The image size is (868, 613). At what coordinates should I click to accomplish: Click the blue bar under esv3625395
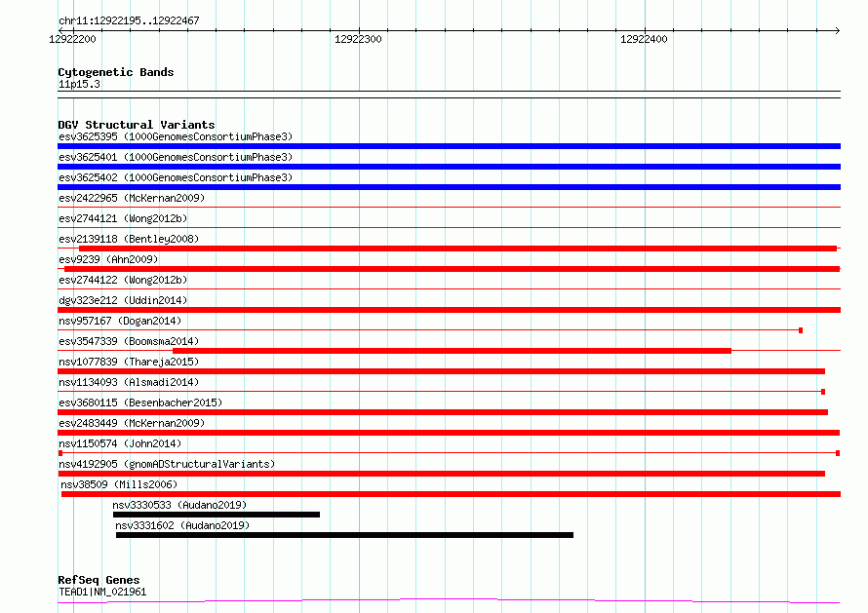pyautogui.click(x=449, y=146)
